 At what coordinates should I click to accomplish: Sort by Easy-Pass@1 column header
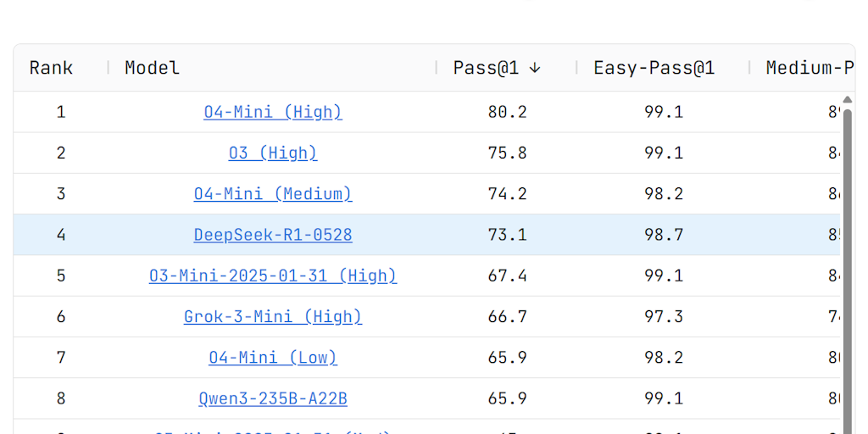(x=654, y=68)
